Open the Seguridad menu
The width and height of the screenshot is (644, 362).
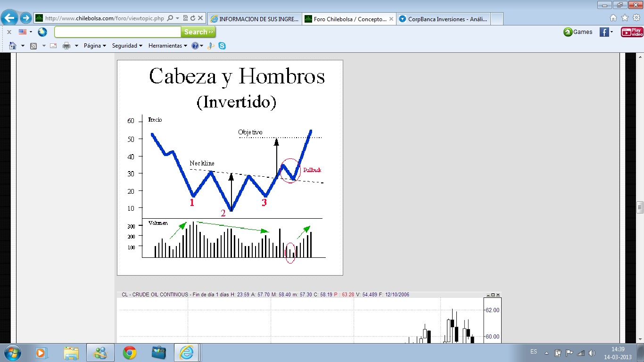tap(127, 46)
